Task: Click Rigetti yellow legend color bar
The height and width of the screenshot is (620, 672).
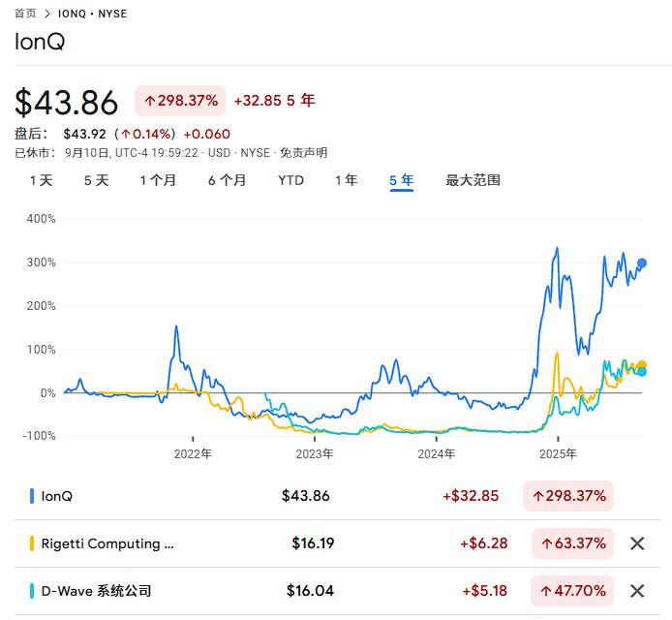Action: 32,543
